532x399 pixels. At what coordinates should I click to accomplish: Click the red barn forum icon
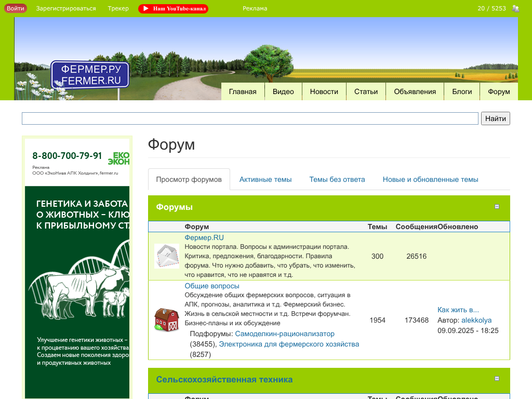(x=166, y=320)
